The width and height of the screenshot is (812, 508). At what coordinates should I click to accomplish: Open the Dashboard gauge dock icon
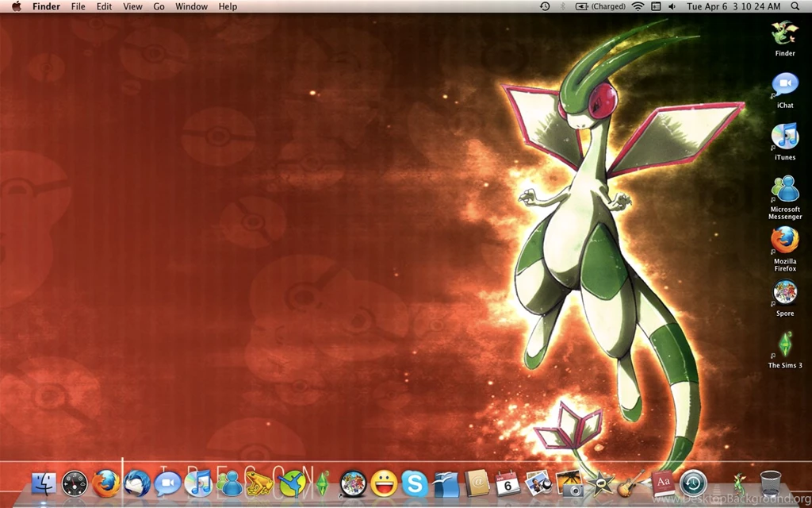(x=75, y=482)
